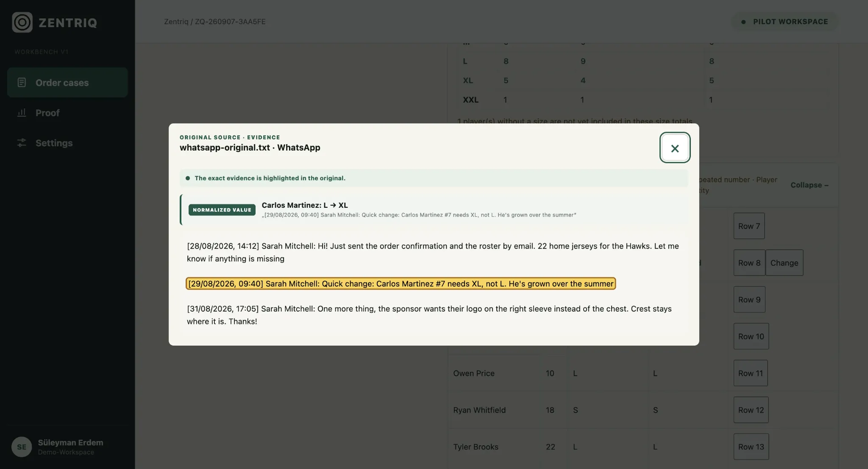The width and height of the screenshot is (868, 469).
Task: Click the quoted evidence line under Carlos Martinez
Action: click(419, 215)
